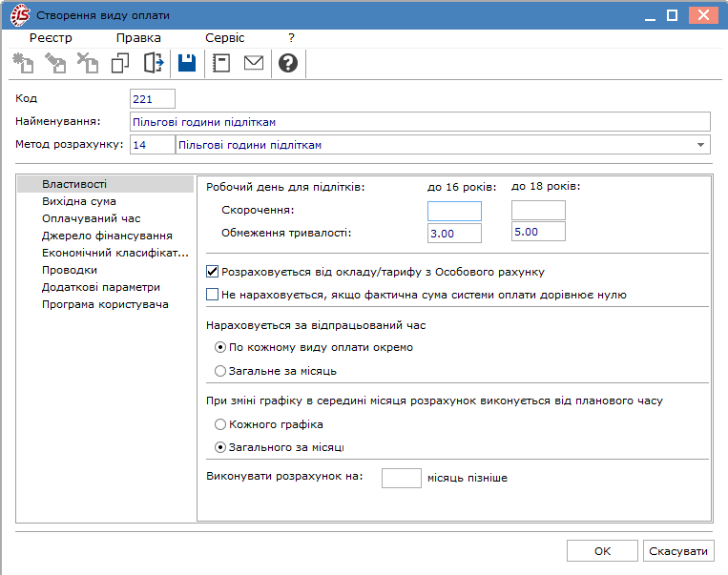Image resolution: width=728 pixels, height=575 pixels.
Task: Select Загального за місяці radio button
Action: coord(220,447)
